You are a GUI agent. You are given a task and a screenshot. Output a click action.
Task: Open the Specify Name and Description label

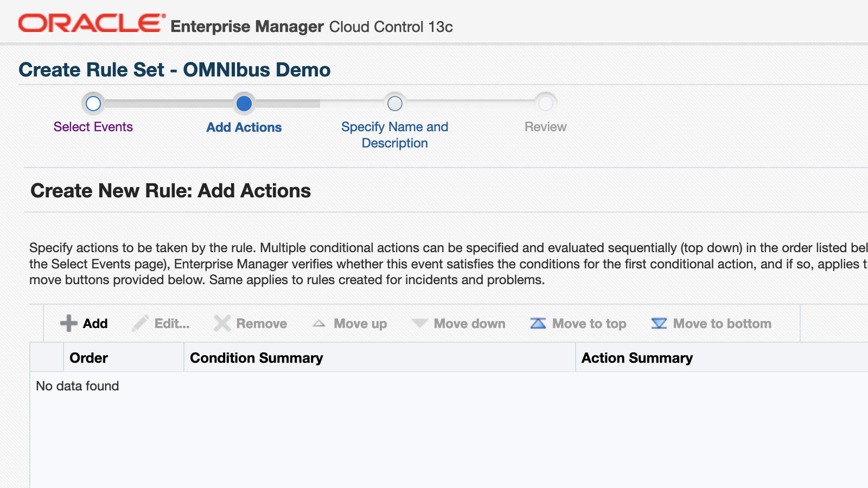point(395,134)
